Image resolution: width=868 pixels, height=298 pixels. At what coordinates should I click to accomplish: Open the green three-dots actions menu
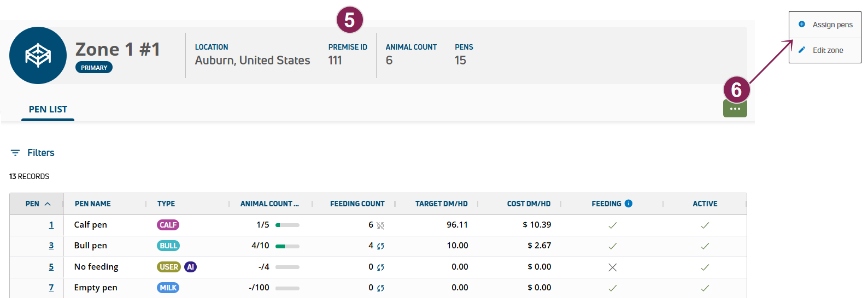tap(735, 109)
